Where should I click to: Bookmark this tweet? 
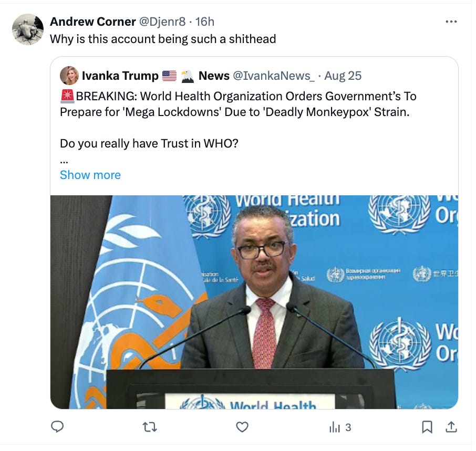[x=427, y=427]
